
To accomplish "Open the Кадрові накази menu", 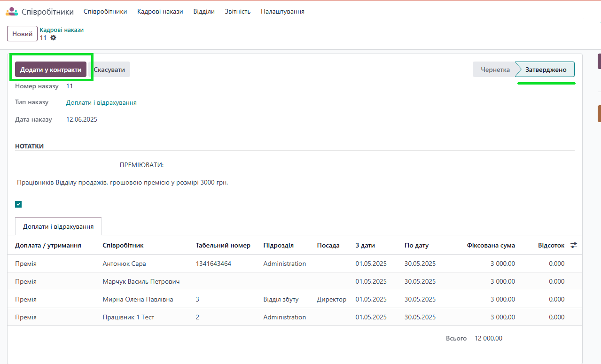I will [x=160, y=11].
